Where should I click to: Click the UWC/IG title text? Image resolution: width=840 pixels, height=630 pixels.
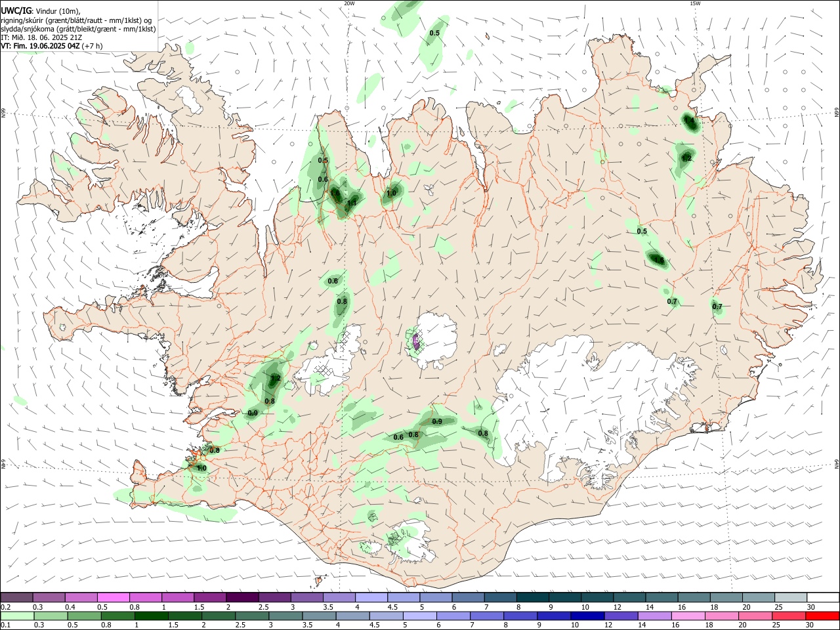[x=16, y=10]
